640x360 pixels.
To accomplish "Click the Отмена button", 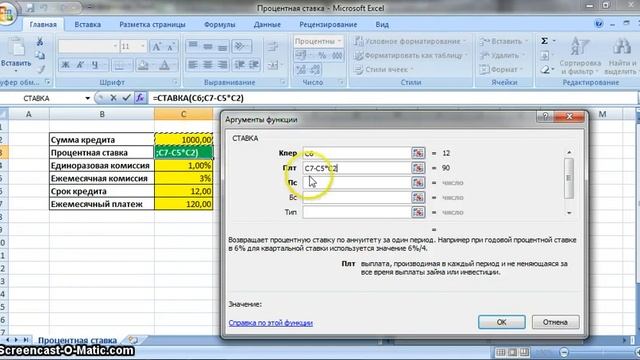I will pos(555,322).
